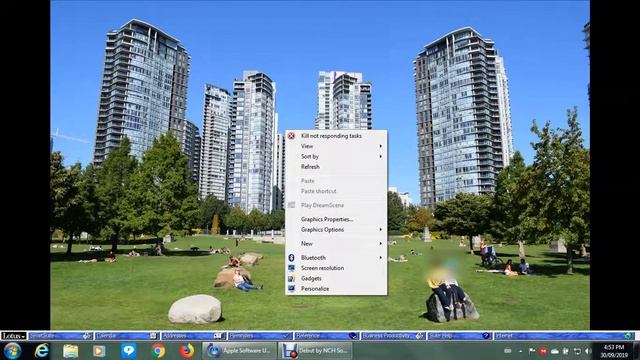
Task: Expand the Sort by submenu arrow
Action: [380, 156]
